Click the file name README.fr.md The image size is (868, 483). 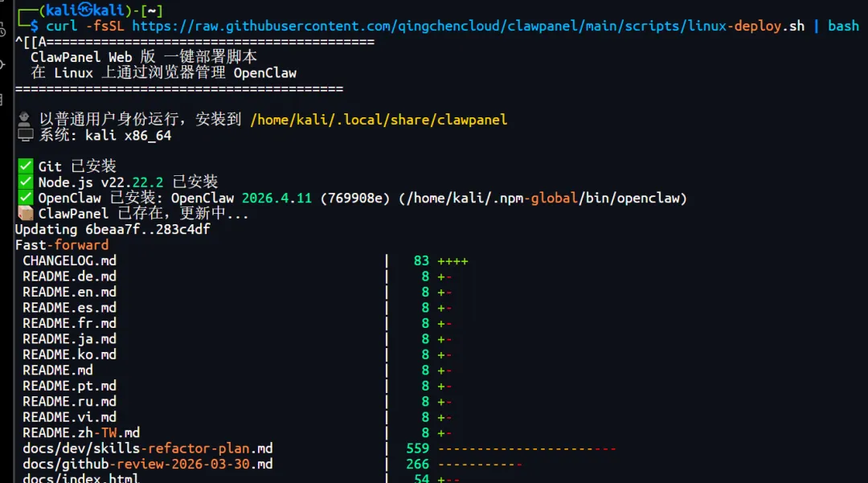pyautogui.click(x=70, y=323)
